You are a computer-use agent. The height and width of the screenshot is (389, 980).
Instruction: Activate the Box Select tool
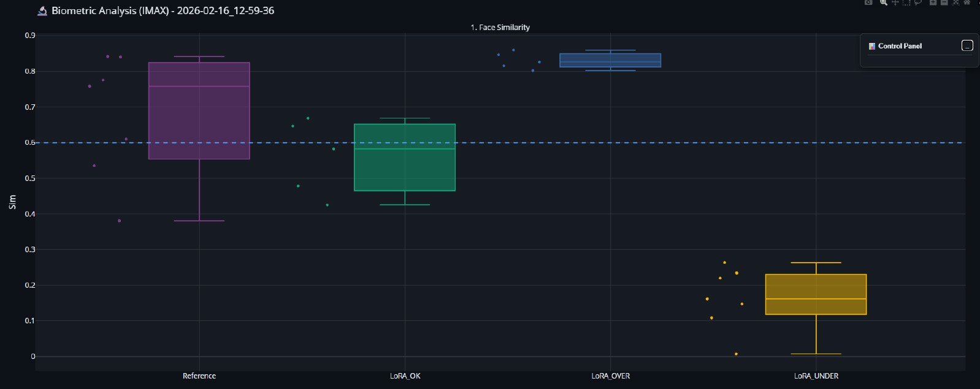[906, 2]
